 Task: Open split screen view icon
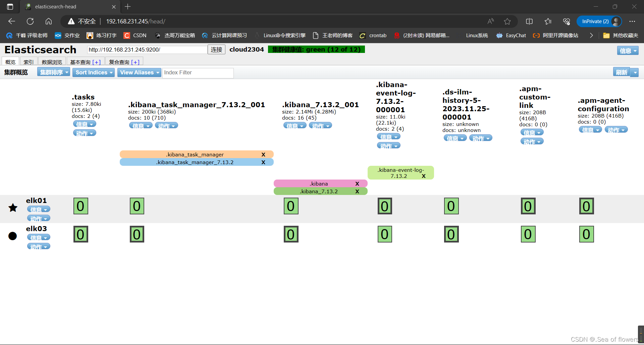click(x=529, y=21)
